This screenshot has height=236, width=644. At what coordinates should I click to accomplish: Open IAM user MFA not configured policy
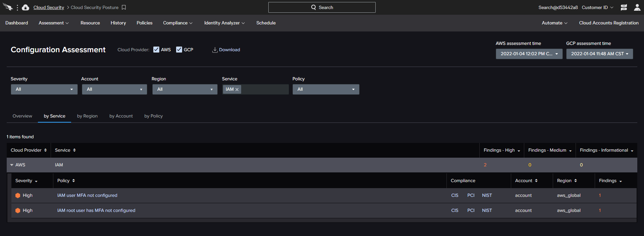(87, 195)
